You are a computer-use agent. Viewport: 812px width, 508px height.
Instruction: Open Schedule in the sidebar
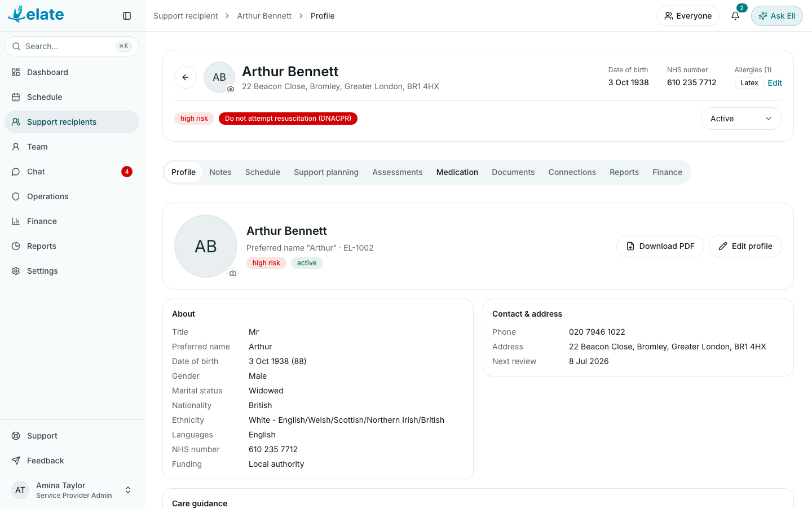pyautogui.click(x=72, y=97)
